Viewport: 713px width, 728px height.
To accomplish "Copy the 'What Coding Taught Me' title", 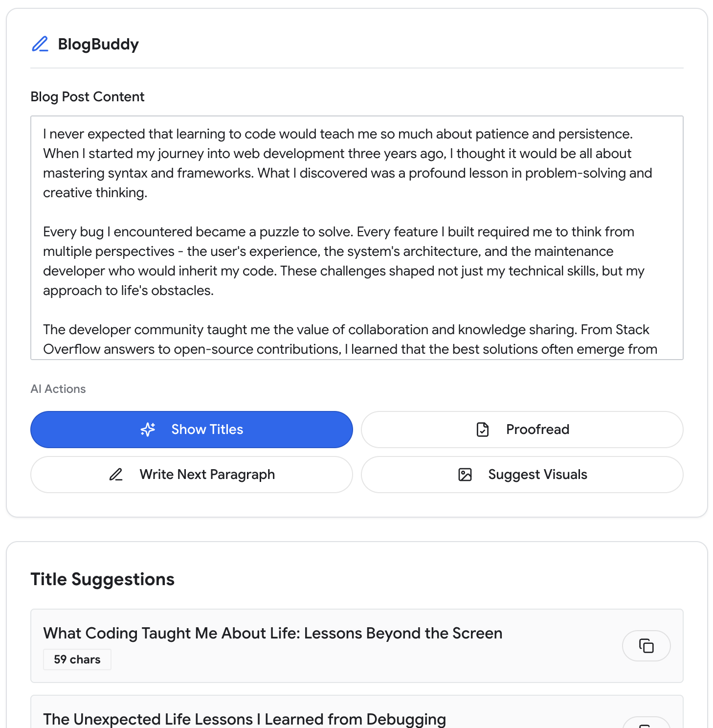I will [646, 646].
